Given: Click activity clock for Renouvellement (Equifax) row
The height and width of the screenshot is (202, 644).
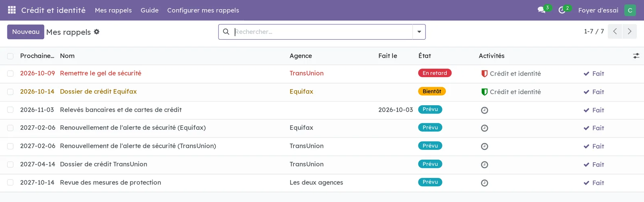Looking at the screenshot, I should 485,128.
